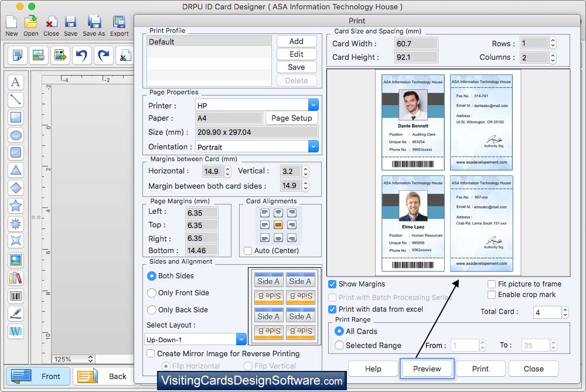The height and width of the screenshot is (392, 586).
Task: Click the Help button
Action: point(373,369)
